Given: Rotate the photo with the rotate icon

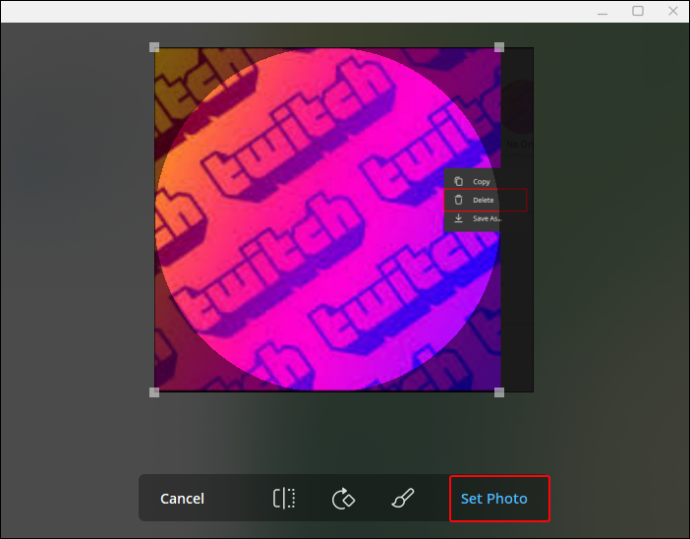Looking at the screenshot, I should [x=343, y=499].
